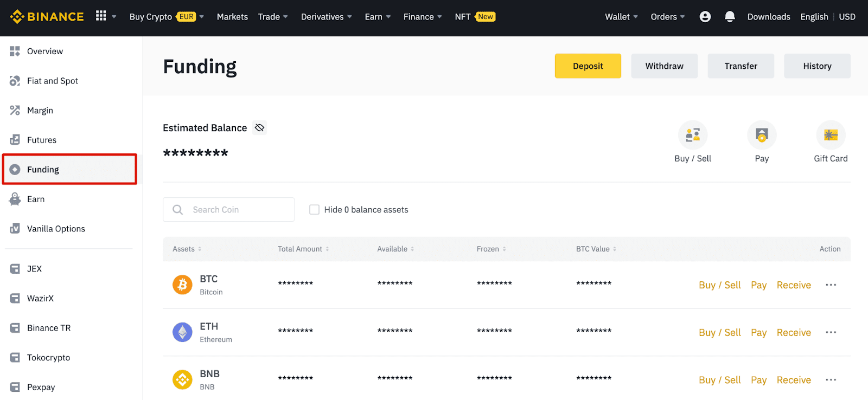Click the yellow Deposit button
868x400 pixels.
pyautogui.click(x=588, y=66)
